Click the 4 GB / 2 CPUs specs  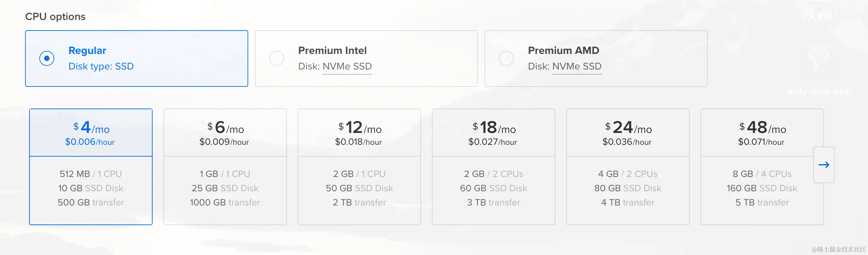[x=628, y=174]
